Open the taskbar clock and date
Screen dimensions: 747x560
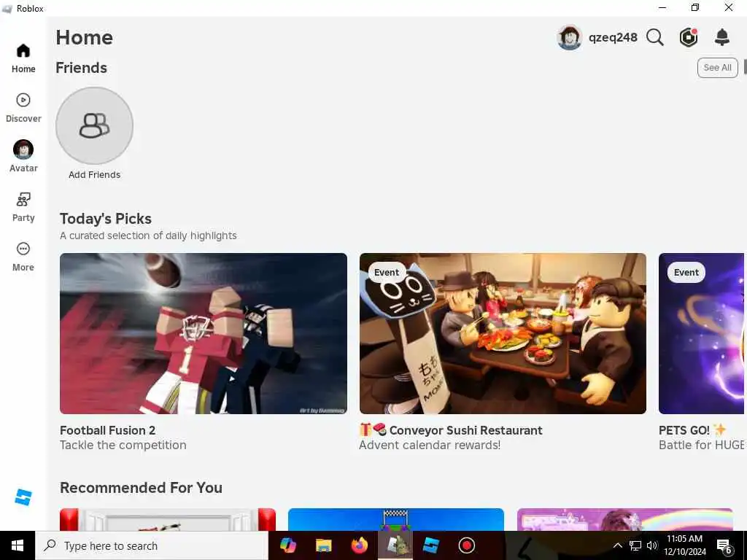pyautogui.click(x=684, y=545)
